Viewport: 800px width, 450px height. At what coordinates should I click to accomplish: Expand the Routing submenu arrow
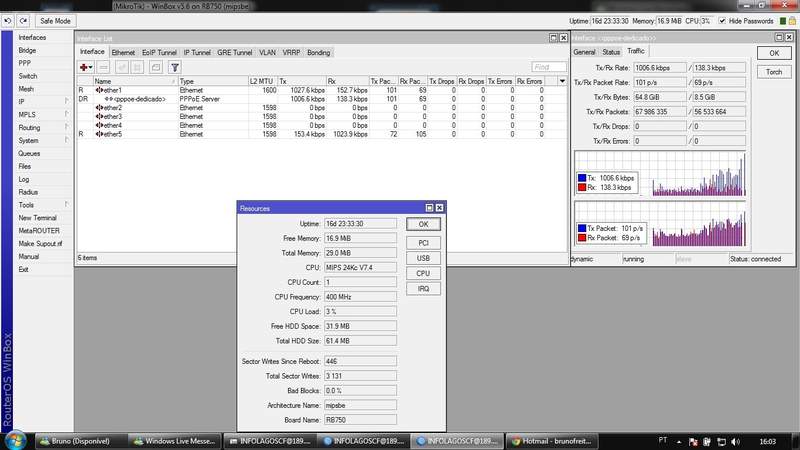pos(67,127)
